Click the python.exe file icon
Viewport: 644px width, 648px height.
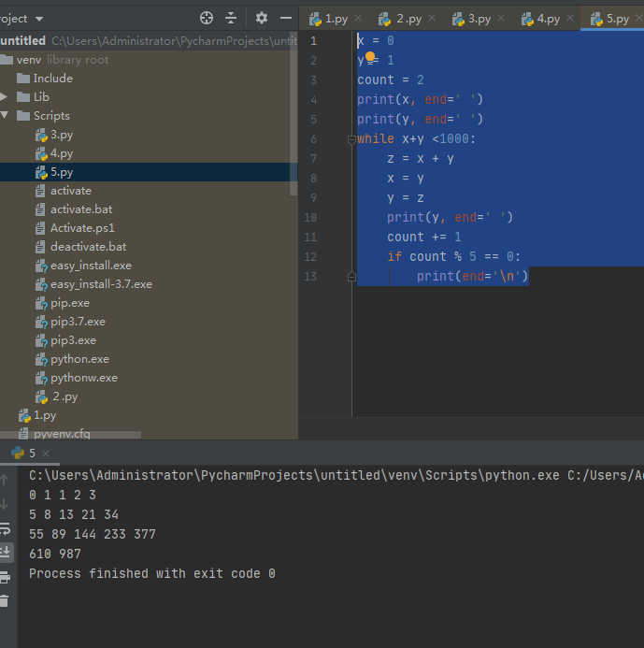coord(41,360)
